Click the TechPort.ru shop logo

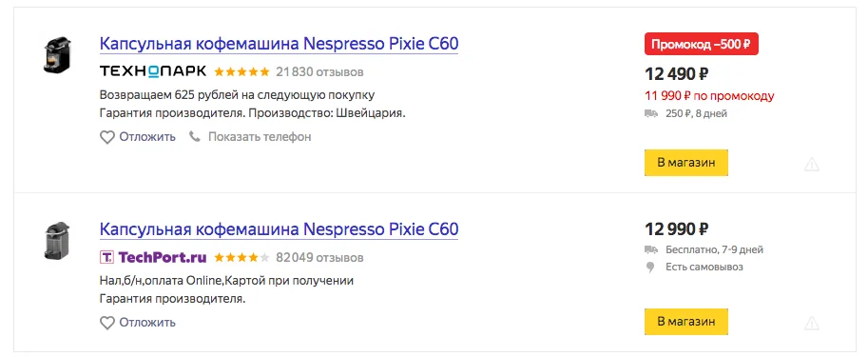pos(153,257)
